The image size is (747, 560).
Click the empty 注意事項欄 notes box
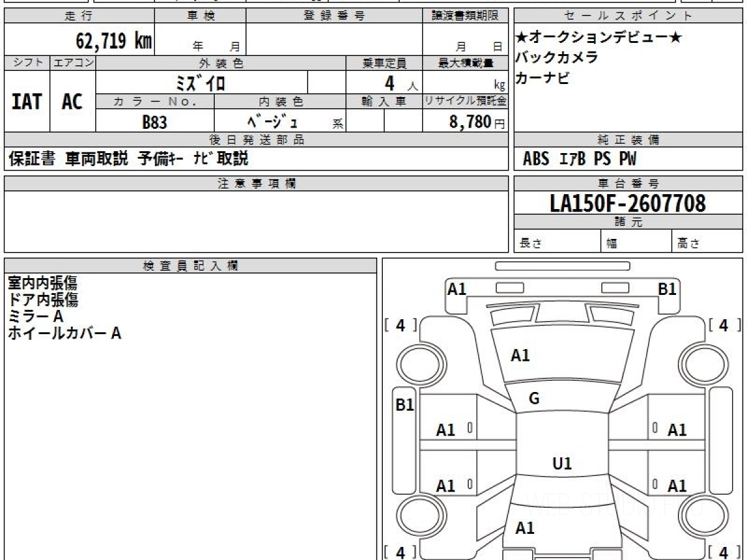point(256,222)
